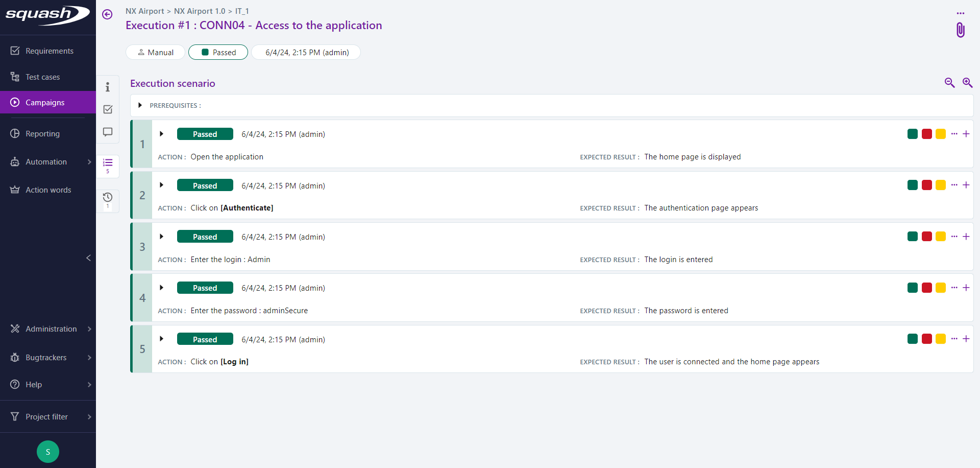Click the Passed execution status pill
Screen dimensions: 980x468
[x=218, y=52]
